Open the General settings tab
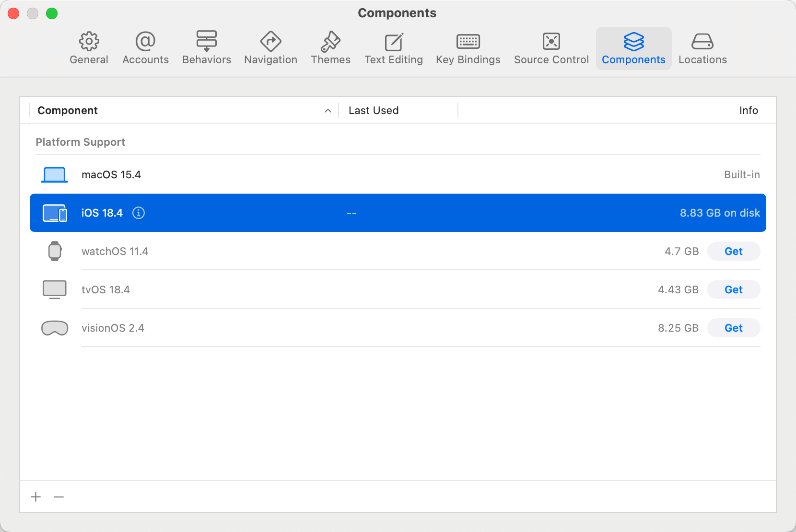796x532 pixels. [89, 48]
